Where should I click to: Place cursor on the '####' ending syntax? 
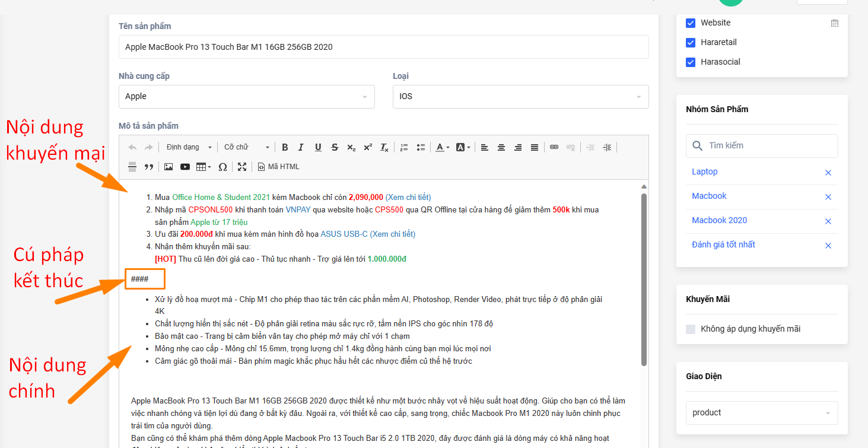140,279
